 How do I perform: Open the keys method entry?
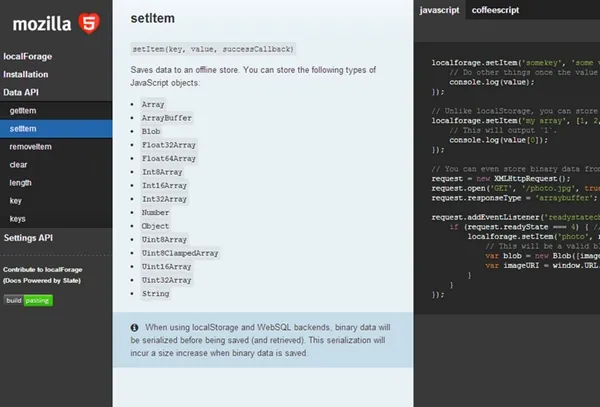(18, 218)
